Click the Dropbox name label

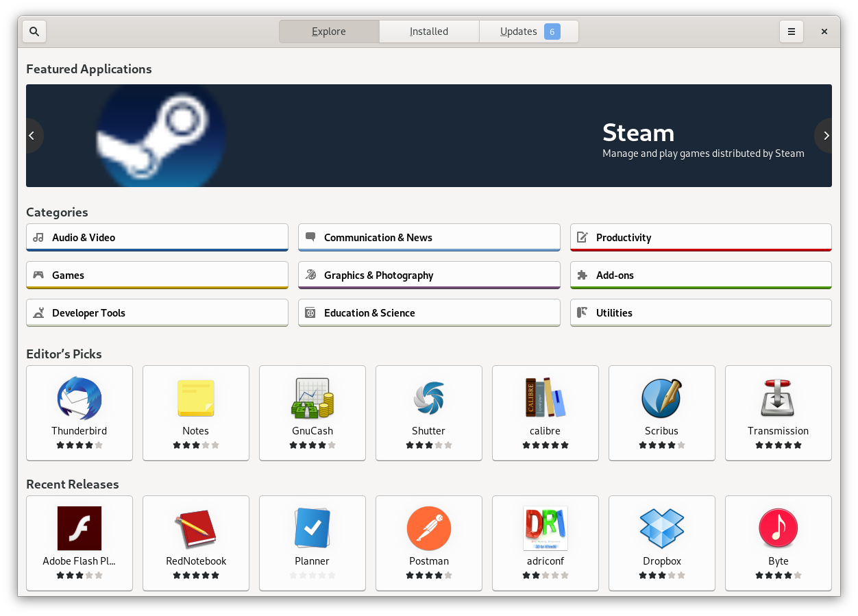(x=662, y=561)
